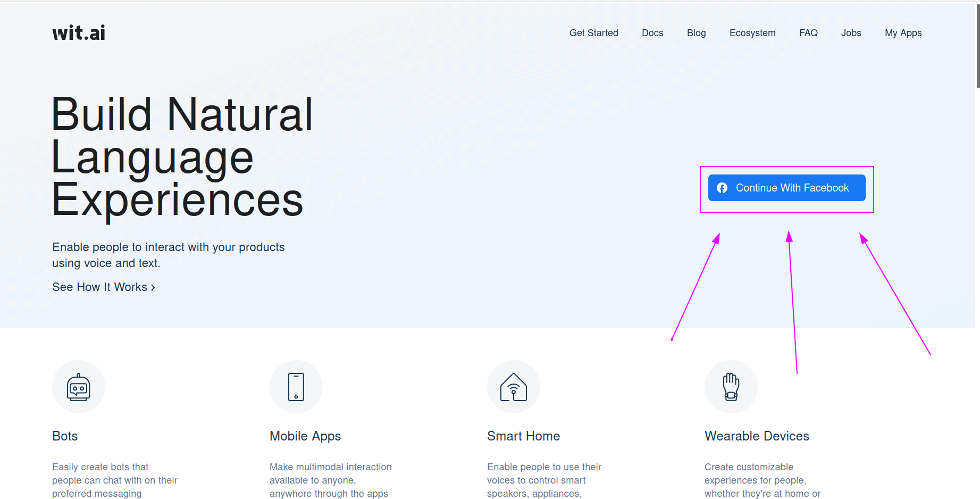Click Continue With Facebook button
Viewport: 980px width, 499px height.
point(787,188)
